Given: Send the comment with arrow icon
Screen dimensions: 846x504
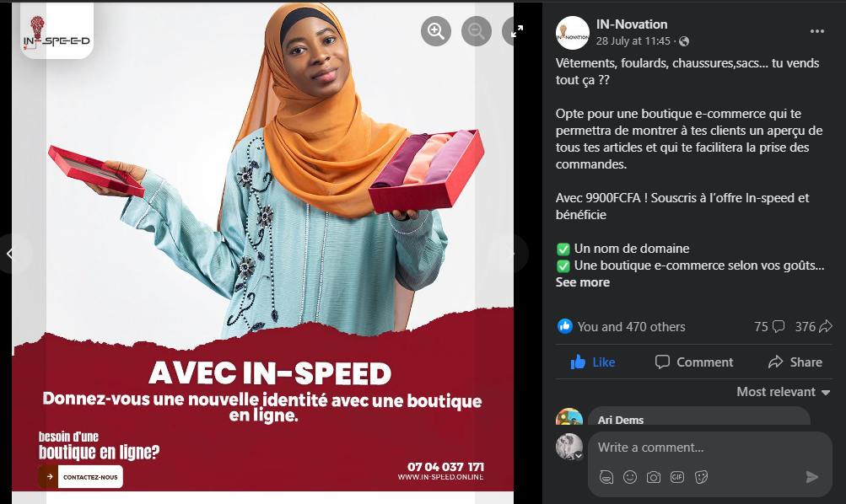Looking at the screenshot, I should click(812, 476).
